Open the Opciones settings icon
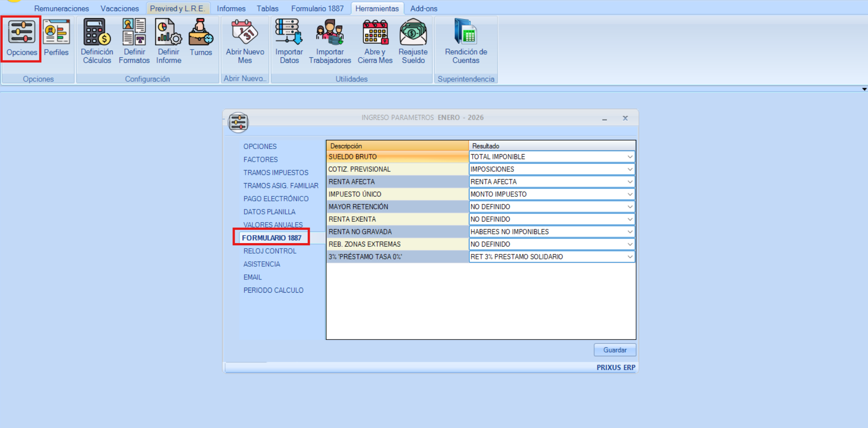This screenshot has width=868, height=428. coord(21,33)
